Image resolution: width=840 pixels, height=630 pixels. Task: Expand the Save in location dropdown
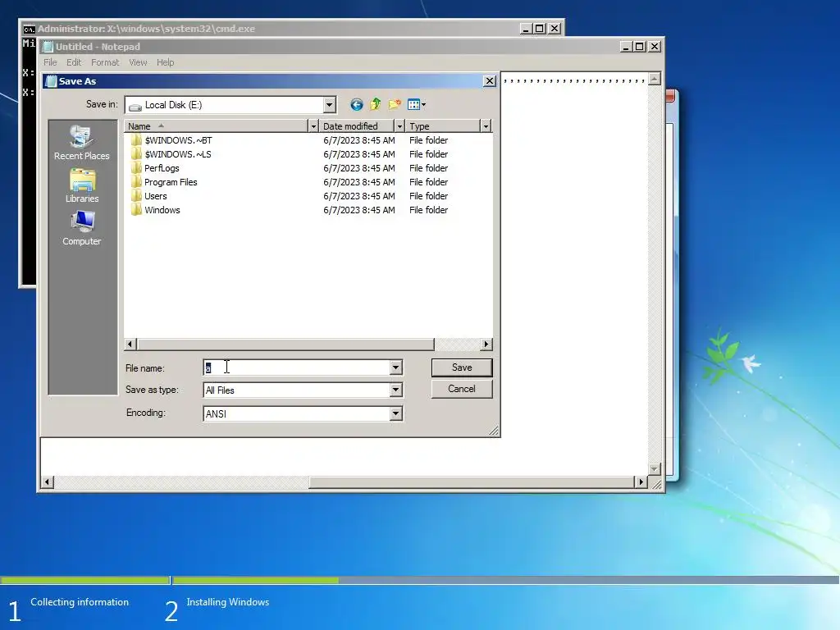pyautogui.click(x=330, y=105)
